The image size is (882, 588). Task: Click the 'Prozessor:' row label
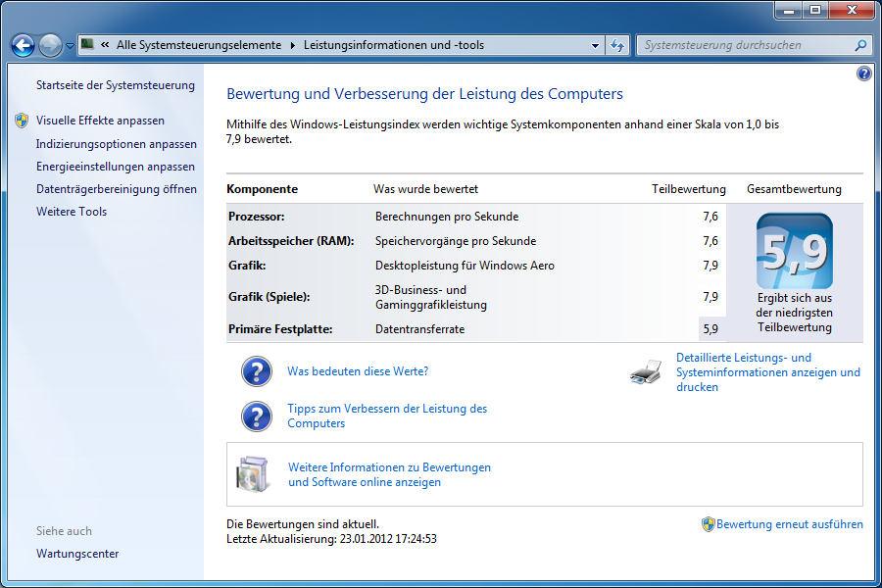tap(256, 217)
